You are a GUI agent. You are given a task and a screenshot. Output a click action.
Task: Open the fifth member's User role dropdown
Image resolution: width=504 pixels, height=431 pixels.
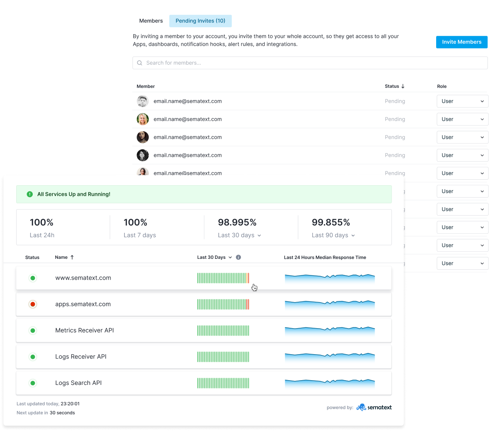(462, 173)
